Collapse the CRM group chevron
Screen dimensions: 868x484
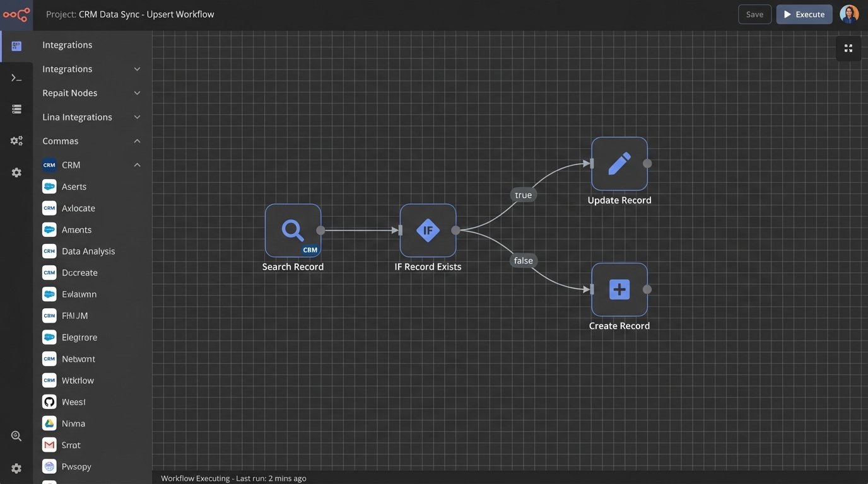[x=137, y=165]
